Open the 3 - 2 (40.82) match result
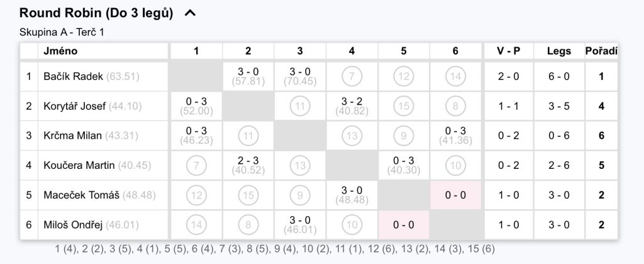Viewport: 644px width, 264px height. pyautogui.click(x=352, y=106)
